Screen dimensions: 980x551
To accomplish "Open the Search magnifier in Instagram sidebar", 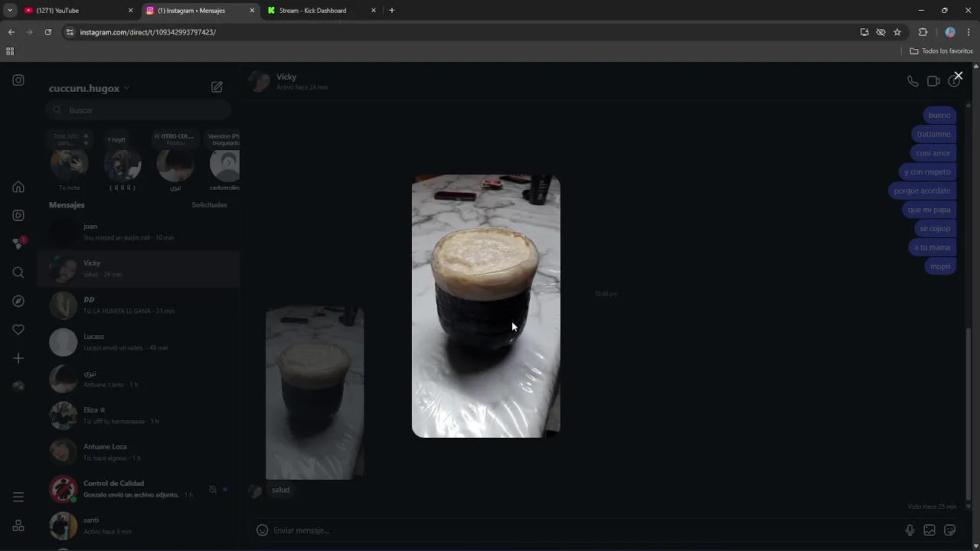I will pos(18,272).
